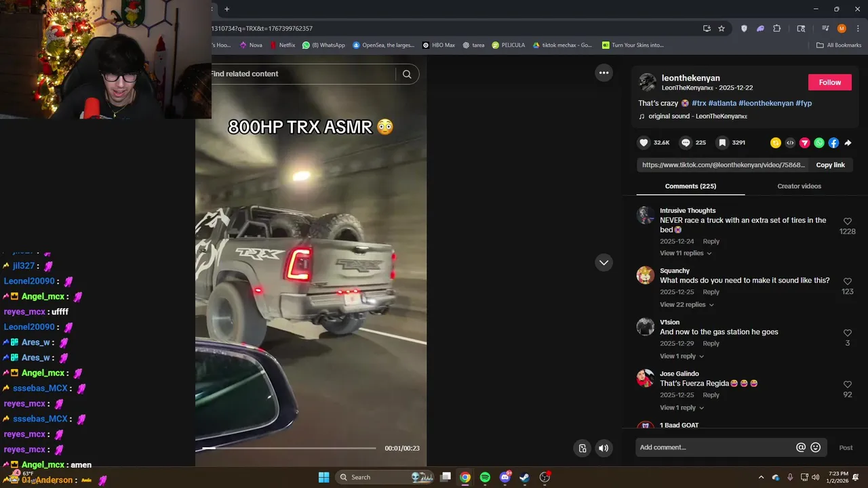Open the Chrome three-dot menu

coord(856,28)
